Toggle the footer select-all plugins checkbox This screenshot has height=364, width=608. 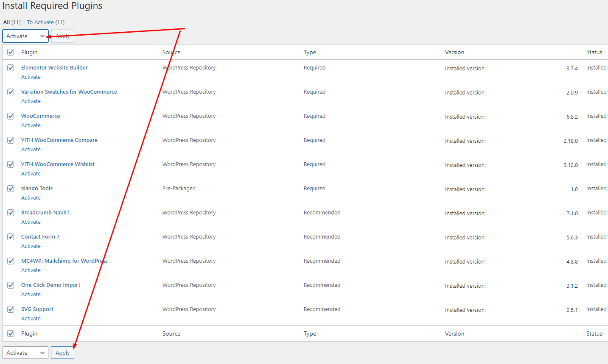[x=11, y=333]
